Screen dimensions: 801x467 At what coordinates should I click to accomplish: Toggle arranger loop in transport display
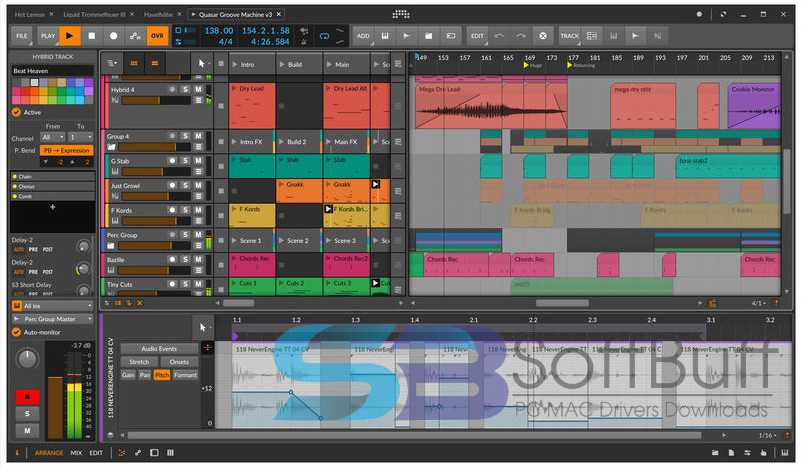click(324, 36)
